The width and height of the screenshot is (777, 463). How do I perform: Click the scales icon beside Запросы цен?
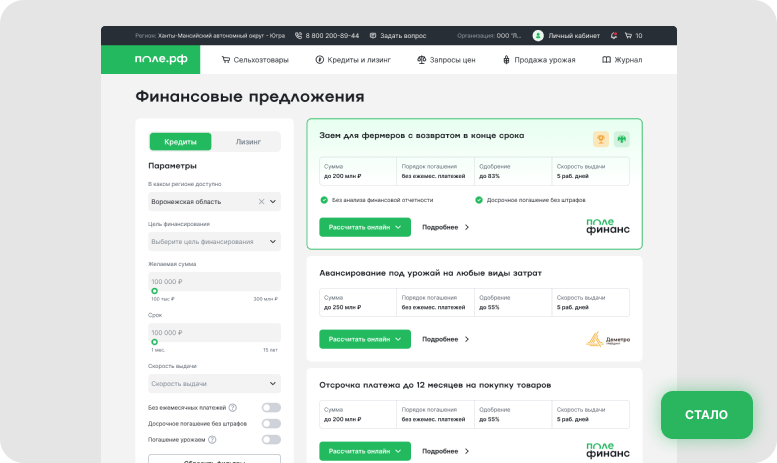click(422, 59)
